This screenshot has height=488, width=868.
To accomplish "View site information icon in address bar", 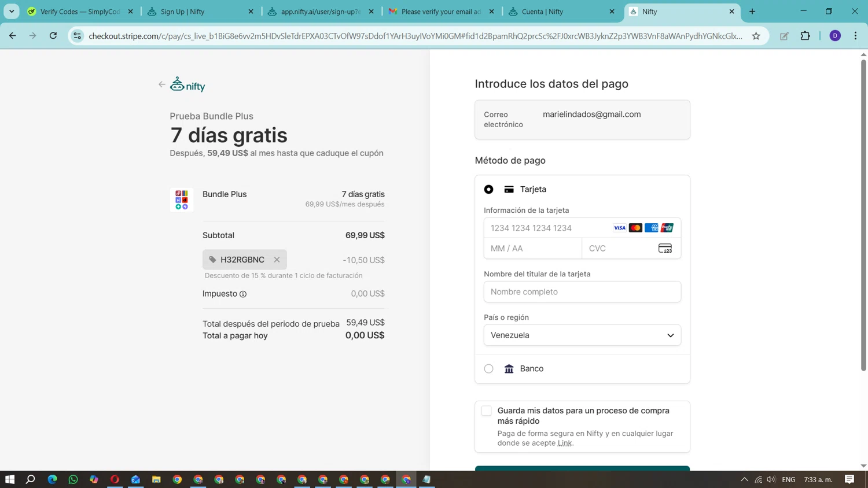I will 77,36.
